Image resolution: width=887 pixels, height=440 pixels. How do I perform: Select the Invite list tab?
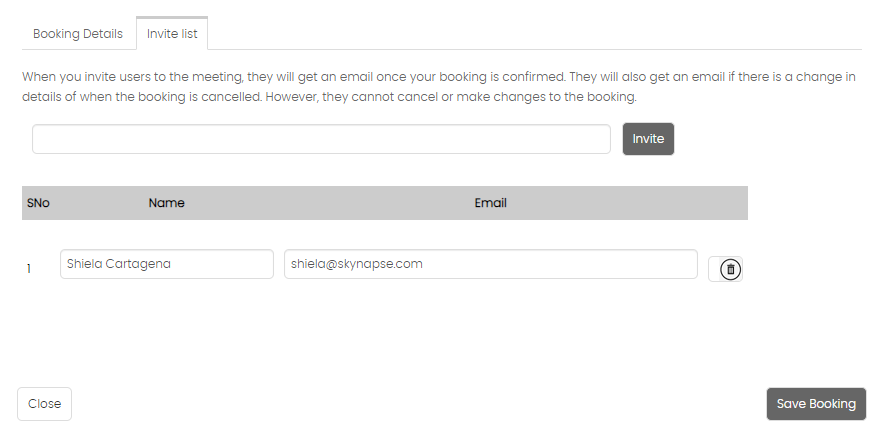tap(172, 33)
